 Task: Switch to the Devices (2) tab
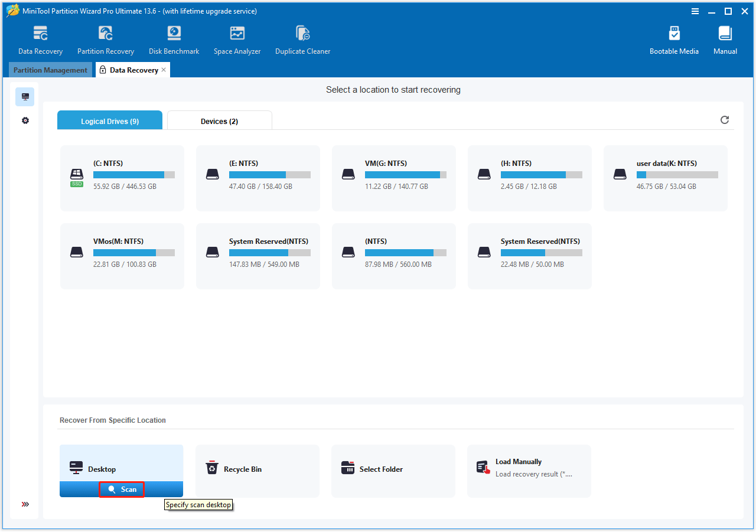click(219, 121)
